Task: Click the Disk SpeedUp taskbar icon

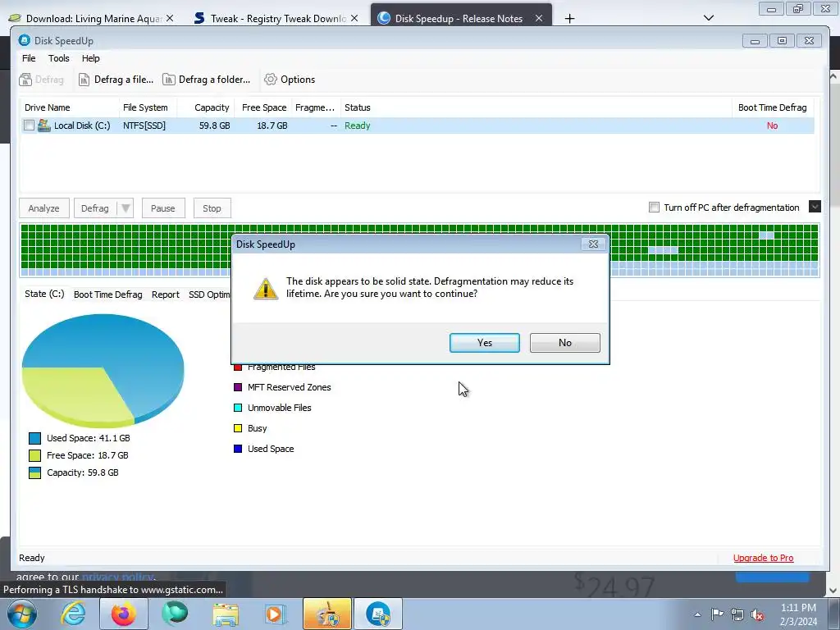Action: 377,614
